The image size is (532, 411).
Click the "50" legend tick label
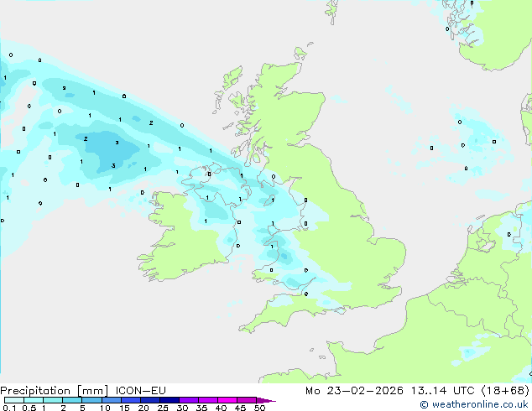pyautogui.click(x=259, y=408)
